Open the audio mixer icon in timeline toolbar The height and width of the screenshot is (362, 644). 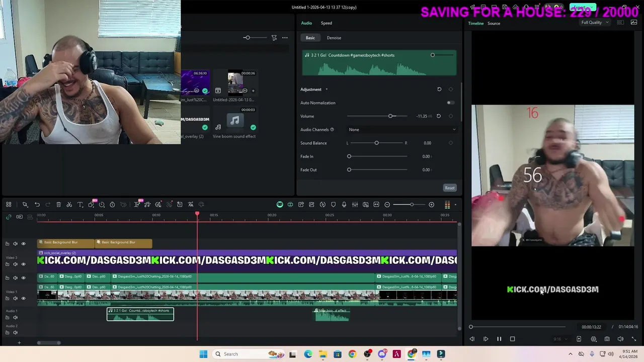(355, 205)
